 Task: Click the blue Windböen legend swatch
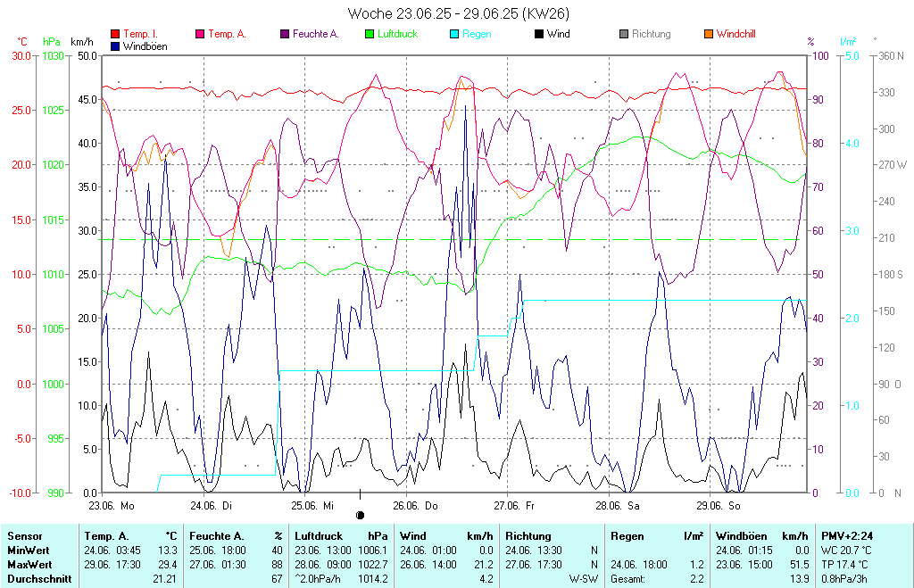pos(115,46)
